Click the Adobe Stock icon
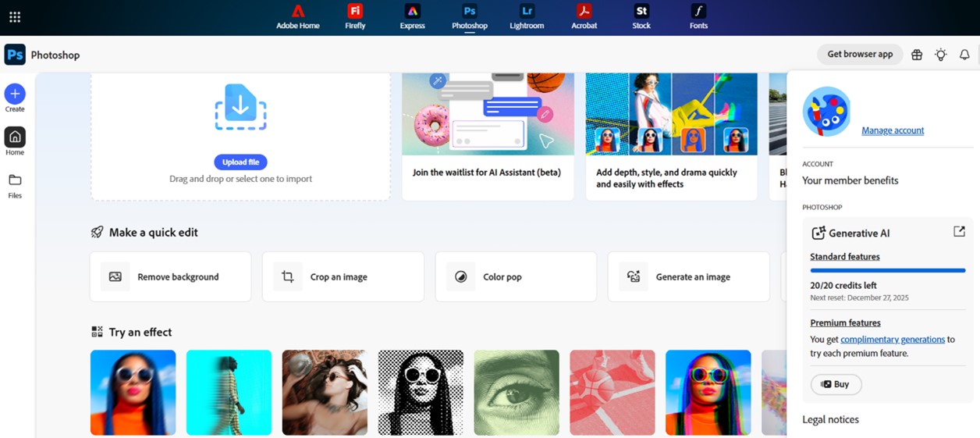 pyautogui.click(x=641, y=12)
